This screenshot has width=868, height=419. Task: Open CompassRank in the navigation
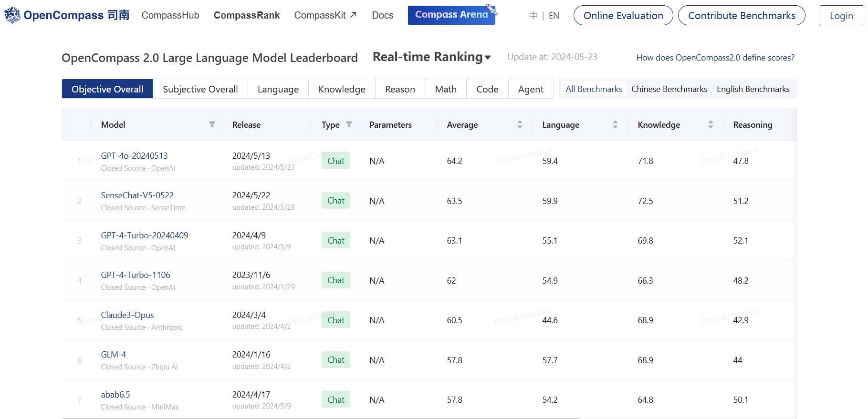(x=247, y=15)
